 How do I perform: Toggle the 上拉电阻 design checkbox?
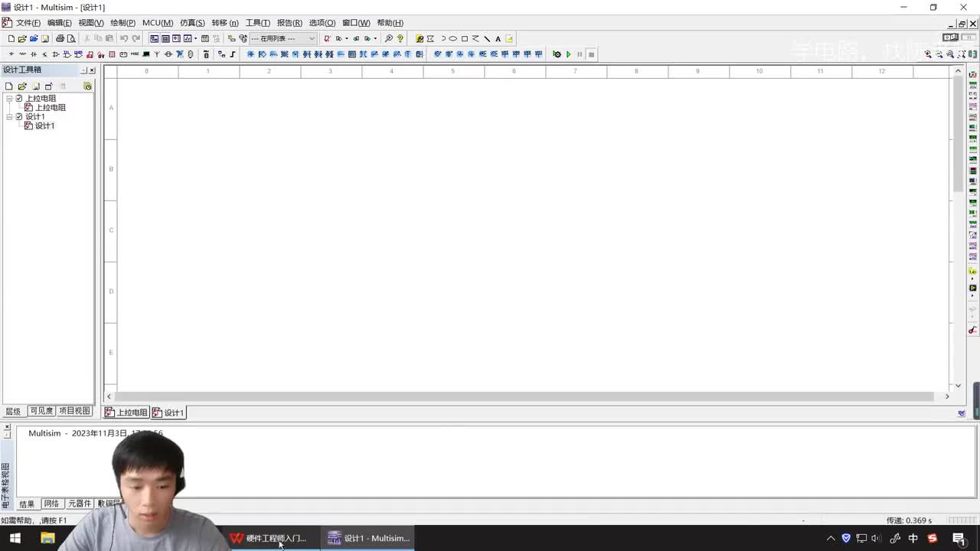click(x=19, y=98)
